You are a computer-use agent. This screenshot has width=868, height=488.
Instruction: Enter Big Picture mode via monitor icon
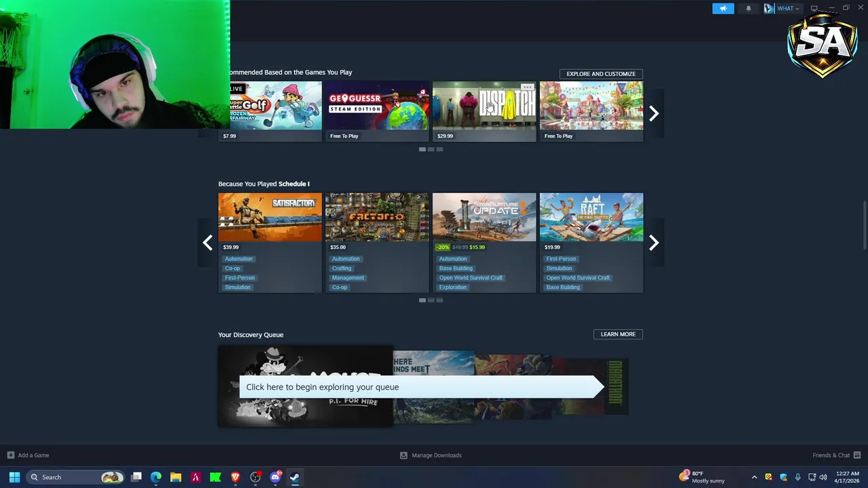(x=814, y=8)
